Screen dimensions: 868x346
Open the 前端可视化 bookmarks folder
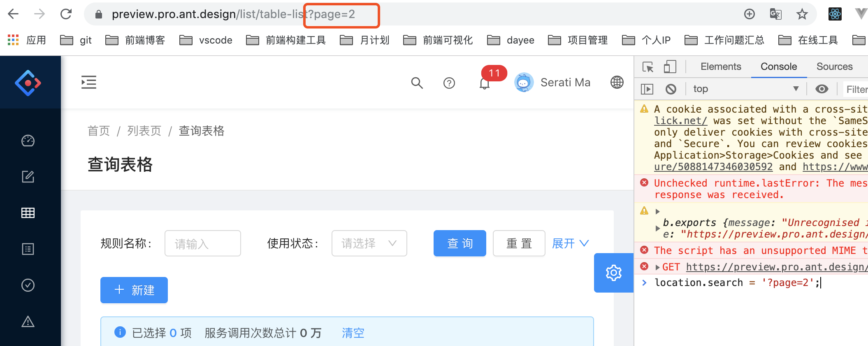pyautogui.click(x=438, y=40)
